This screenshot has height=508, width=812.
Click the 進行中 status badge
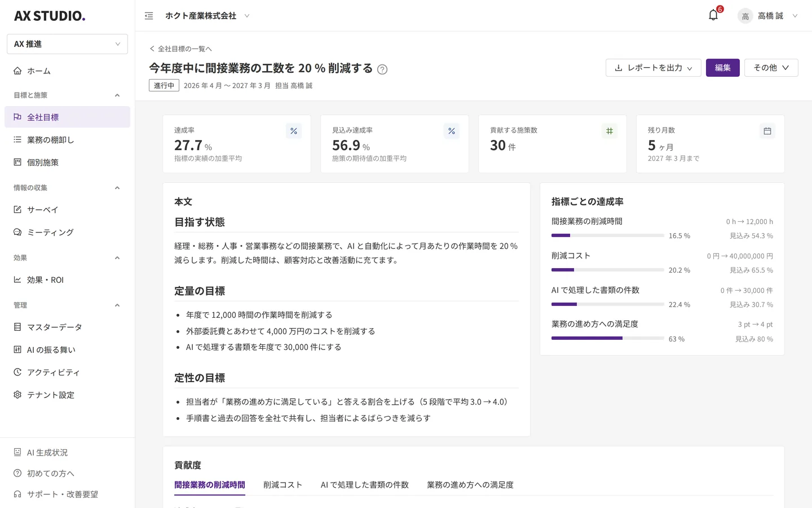[164, 85]
